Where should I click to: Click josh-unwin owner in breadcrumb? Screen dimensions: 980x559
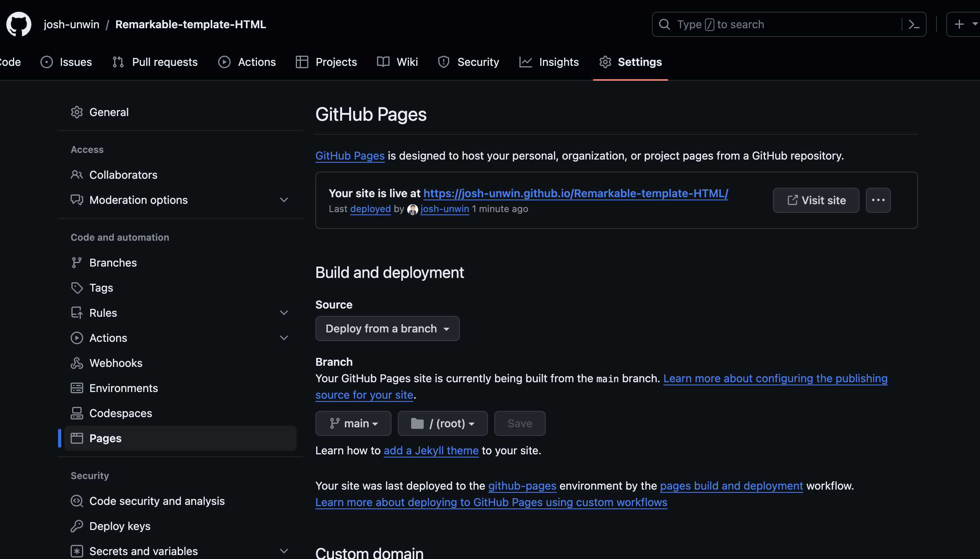point(71,24)
